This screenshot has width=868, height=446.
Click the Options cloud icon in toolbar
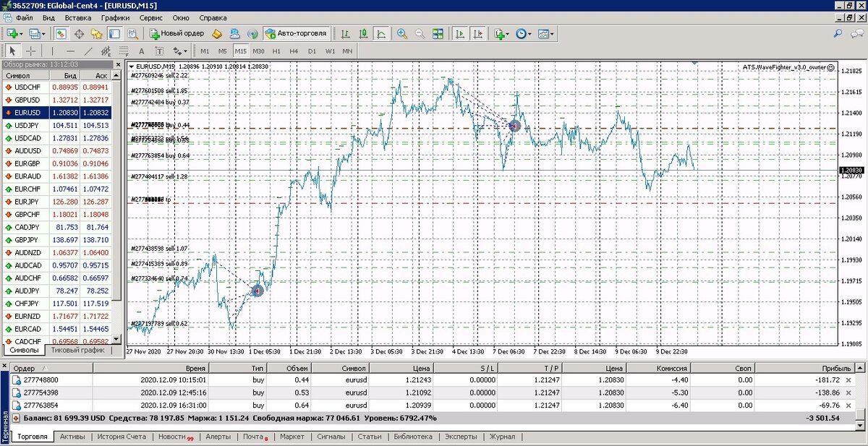235,33
